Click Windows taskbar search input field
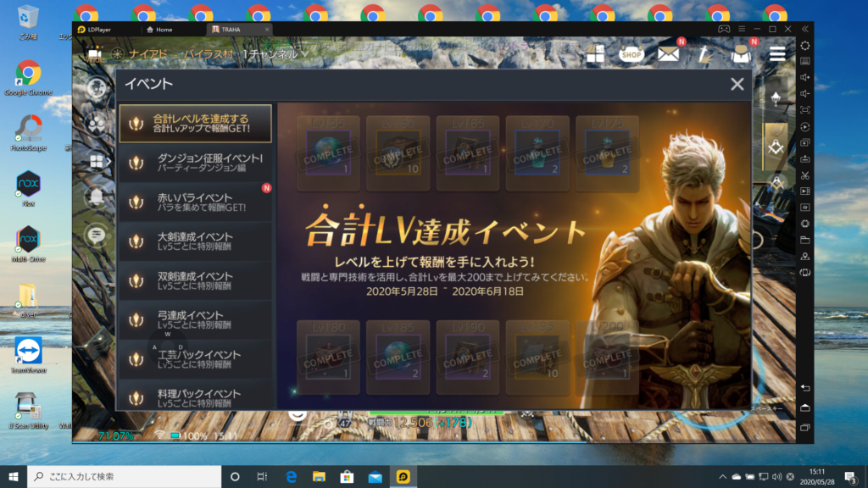The width and height of the screenshot is (868, 488). 123,476
